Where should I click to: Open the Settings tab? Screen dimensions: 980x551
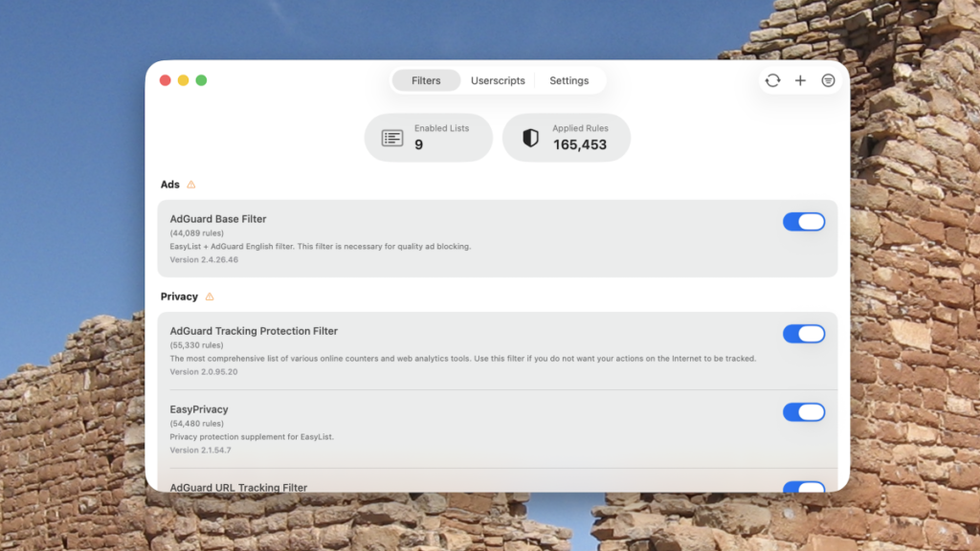pos(569,80)
